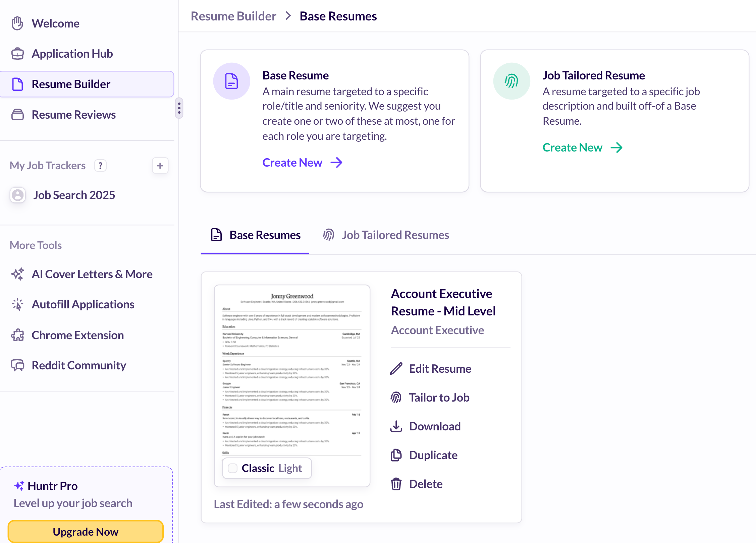Click the Duplicate copy icon
756x543 pixels.
pyautogui.click(x=396, y=455)
